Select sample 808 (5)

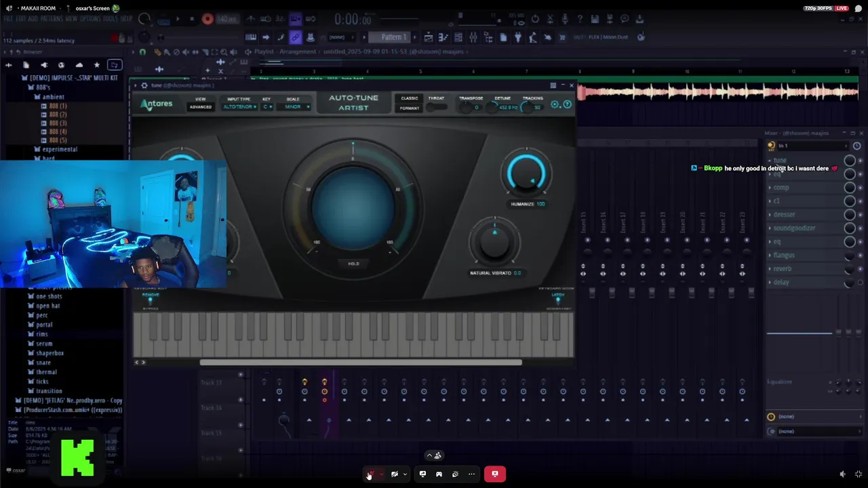54,140
